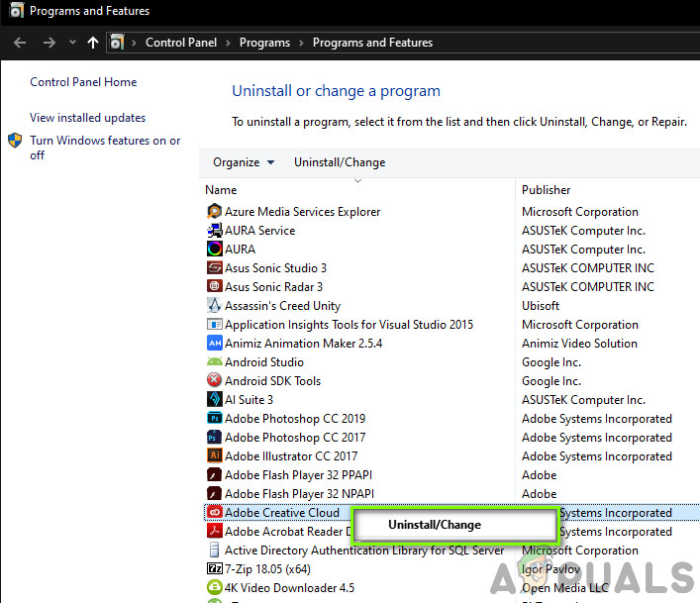Screen dimensions: 700x603
Task: Click Animiz Video Solution publisher cell
Action: pyautogui.click(x=579, y=344)
